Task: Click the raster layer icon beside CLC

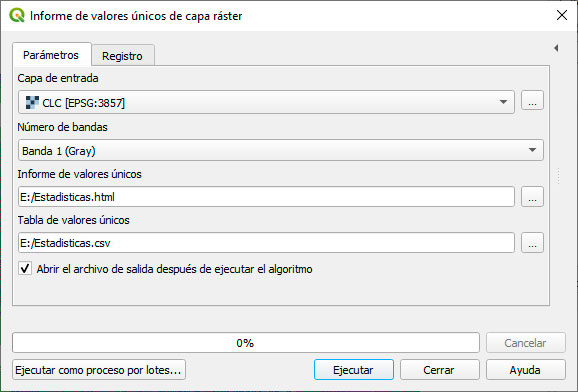Action: (32, 103)
